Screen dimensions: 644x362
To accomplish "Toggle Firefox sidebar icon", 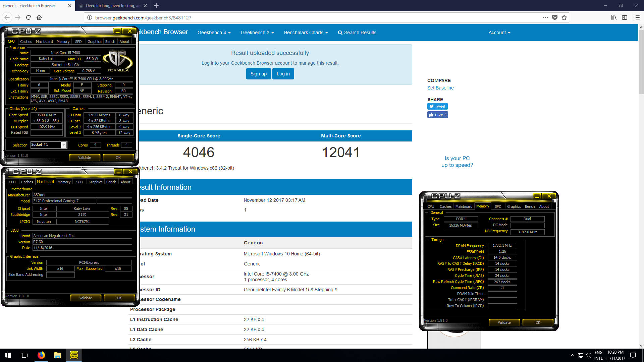I will click(625, 17).
